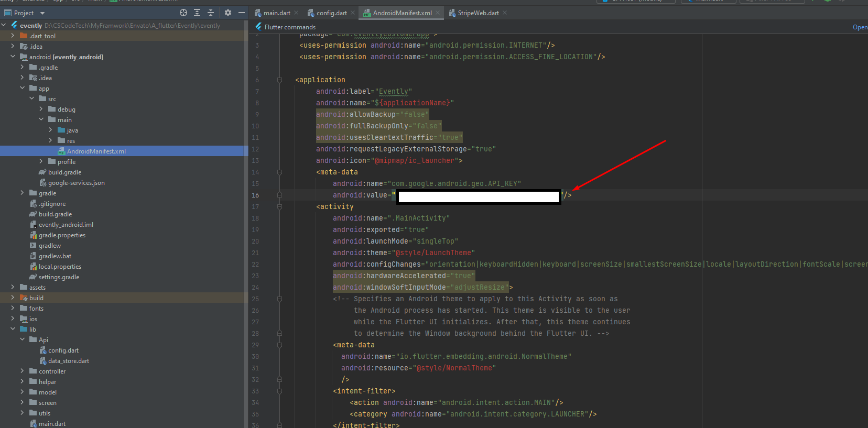
Task: Open gradle.properties file
Action: click(62, 235)
